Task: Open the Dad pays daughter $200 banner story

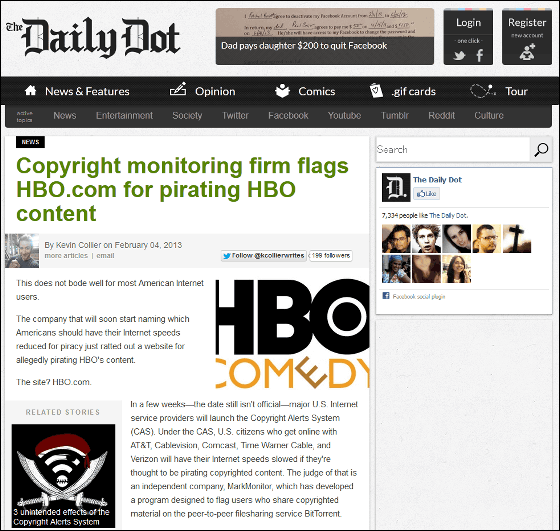Action: click(325, 36)
